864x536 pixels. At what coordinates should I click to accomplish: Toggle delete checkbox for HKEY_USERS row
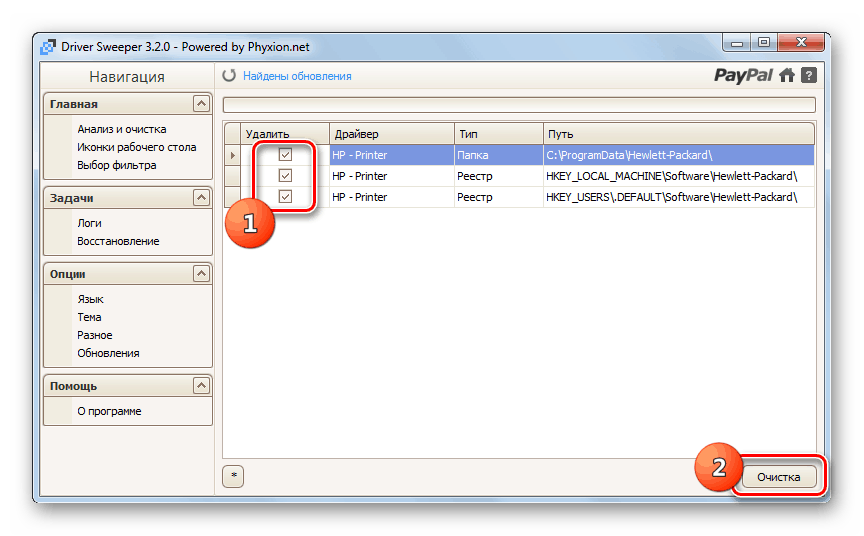coord(285,197)
